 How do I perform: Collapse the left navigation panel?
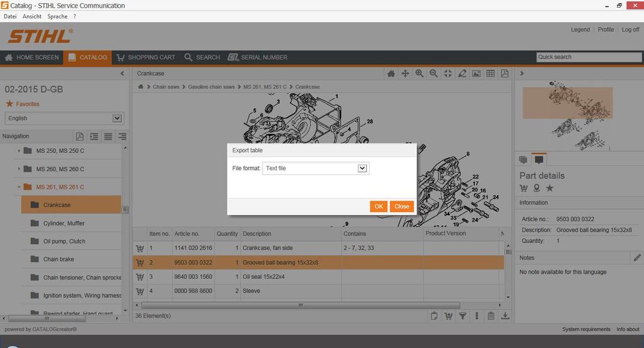(x=122, y=74)
